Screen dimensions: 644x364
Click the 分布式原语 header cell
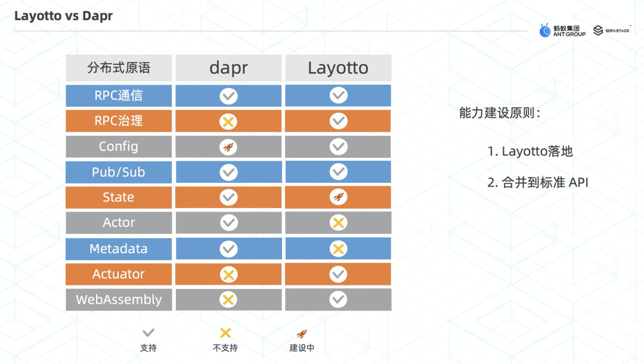coord(119,68)
